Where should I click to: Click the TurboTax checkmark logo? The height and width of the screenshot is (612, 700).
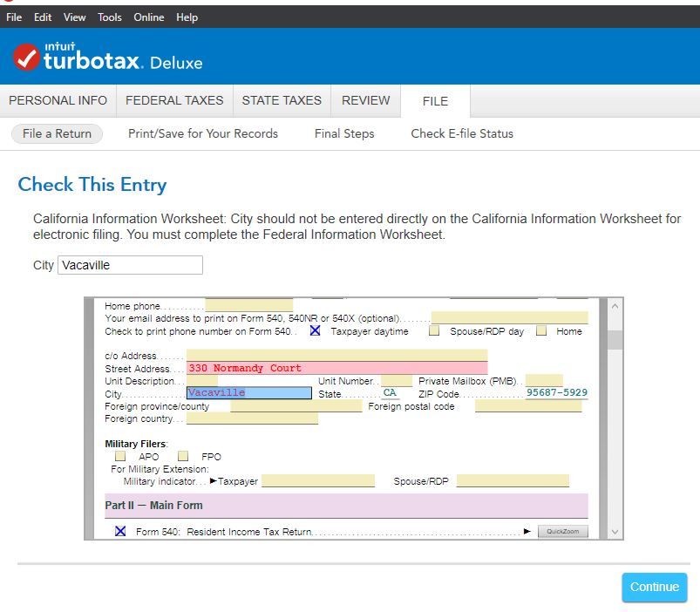click(x=26, y=58)
